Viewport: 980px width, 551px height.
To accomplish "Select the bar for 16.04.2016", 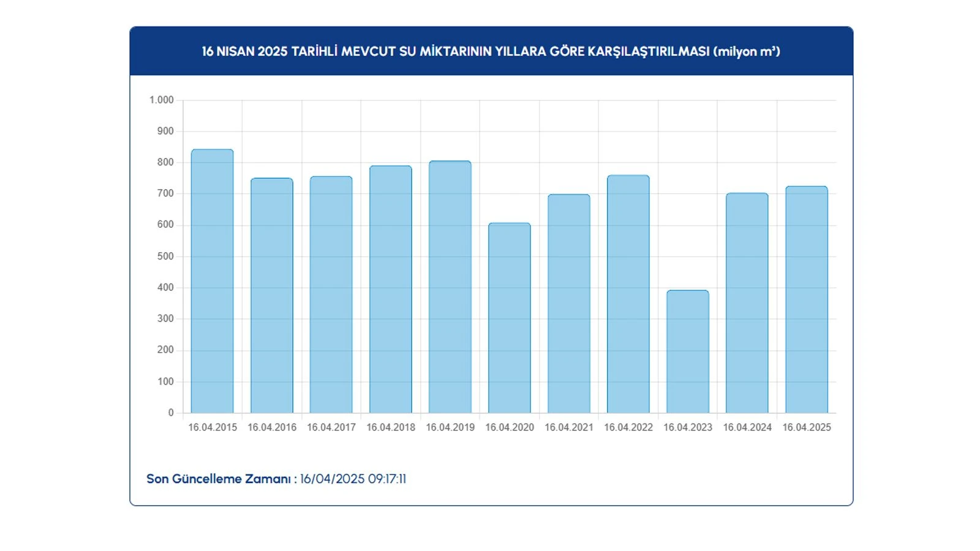I will click(271, 296).
